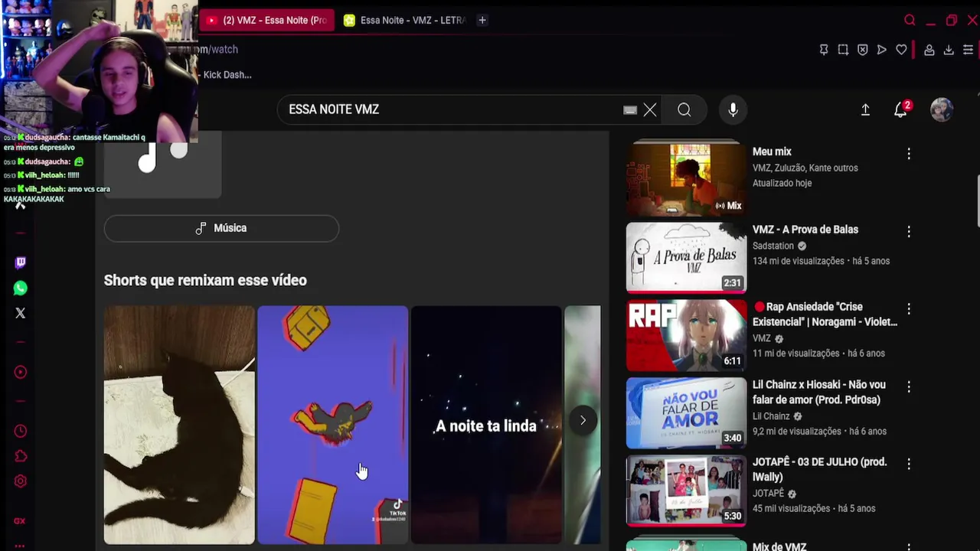Open a new browser tab with plus

pyautogui.click(x=482, y=21)
